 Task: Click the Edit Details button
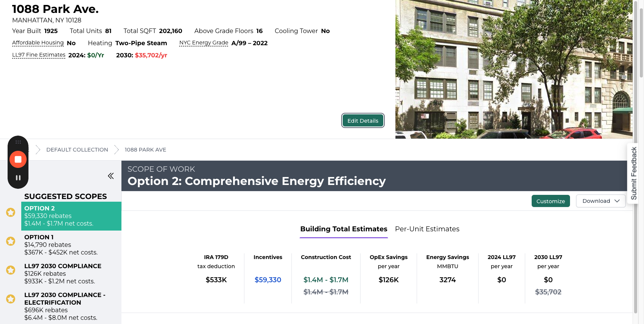[363, 121]
